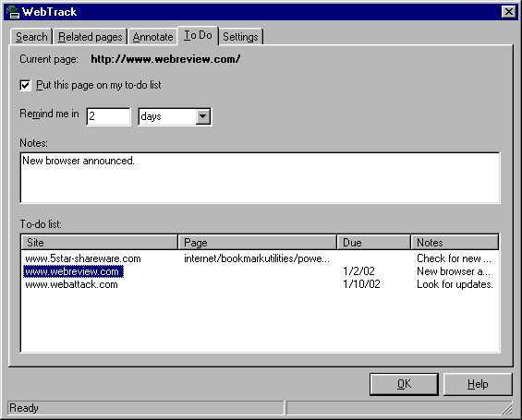The height and width of the screenshot is (420, 522).
Task: Switch to the Search tab
Action: click(31, 37)
